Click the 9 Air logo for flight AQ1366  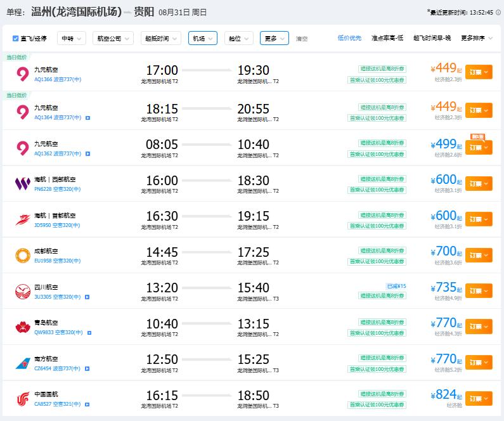tap(22, 74)
